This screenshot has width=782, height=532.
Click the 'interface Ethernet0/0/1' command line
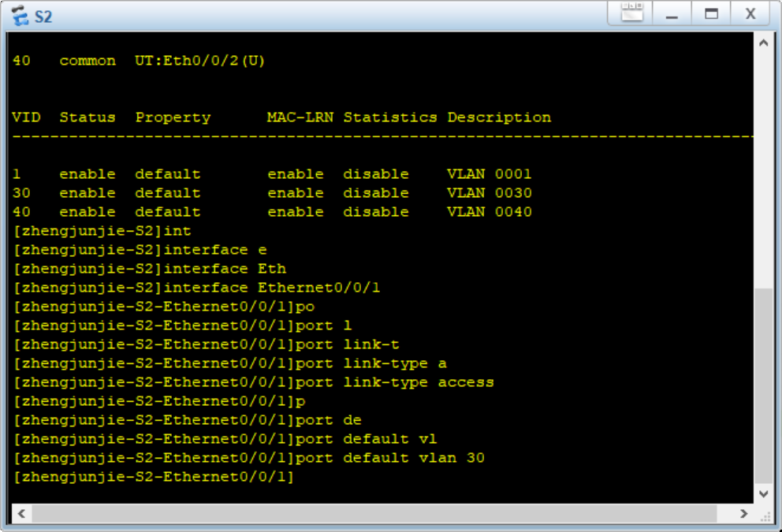196,288
